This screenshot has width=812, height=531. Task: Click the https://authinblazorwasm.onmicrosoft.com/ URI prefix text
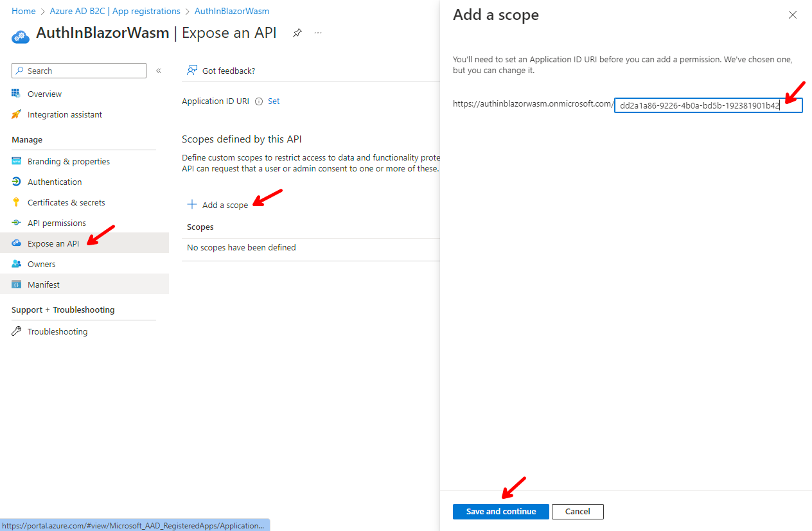pyautogui.click(x=533, y=103)
